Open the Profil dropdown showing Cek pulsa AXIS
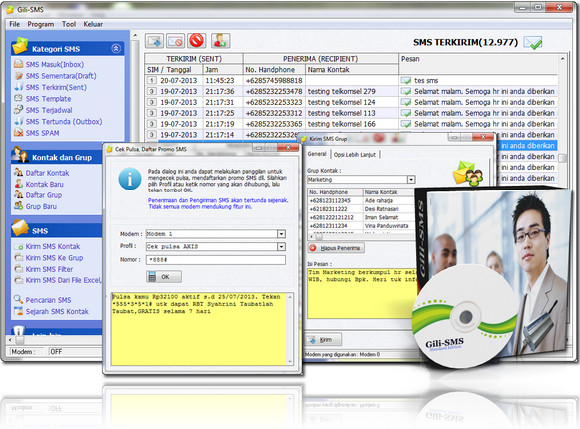The width and height of the screenshot is (580, 429). click(281, 246)
